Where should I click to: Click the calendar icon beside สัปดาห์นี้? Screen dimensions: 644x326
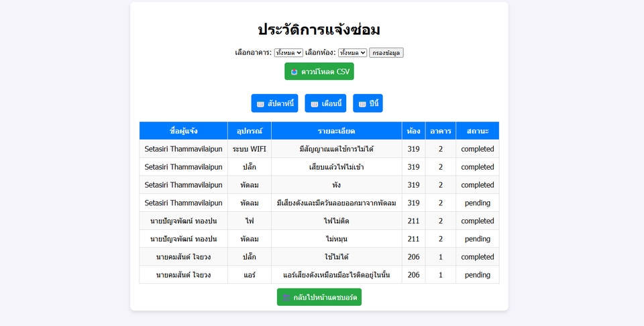pyautogui.click(x=260, y=104)
